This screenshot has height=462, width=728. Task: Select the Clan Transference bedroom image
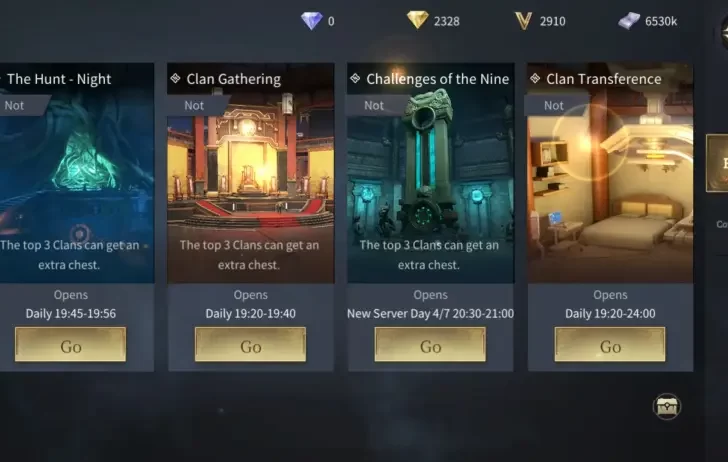coord(610,173)
